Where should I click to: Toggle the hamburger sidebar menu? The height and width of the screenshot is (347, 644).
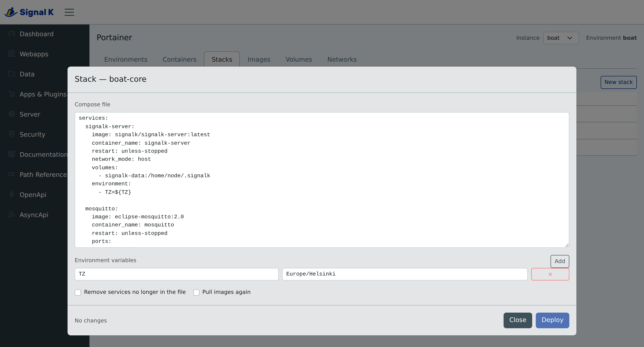69,12
